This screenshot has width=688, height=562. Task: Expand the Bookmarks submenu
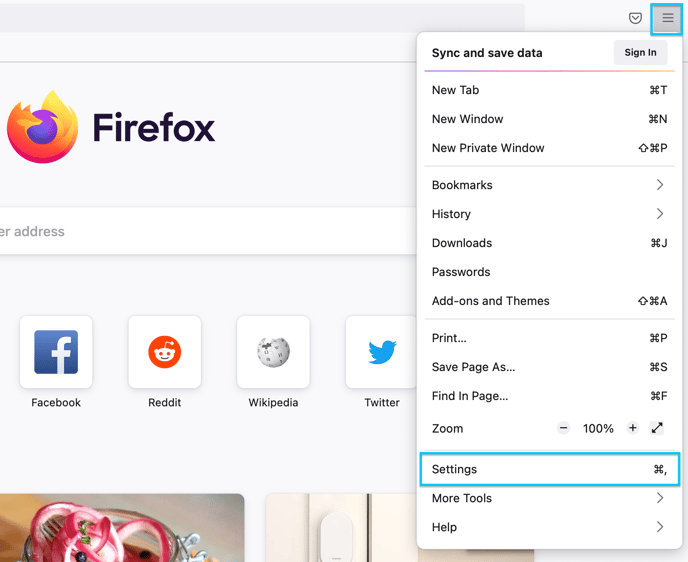[549, 185]
